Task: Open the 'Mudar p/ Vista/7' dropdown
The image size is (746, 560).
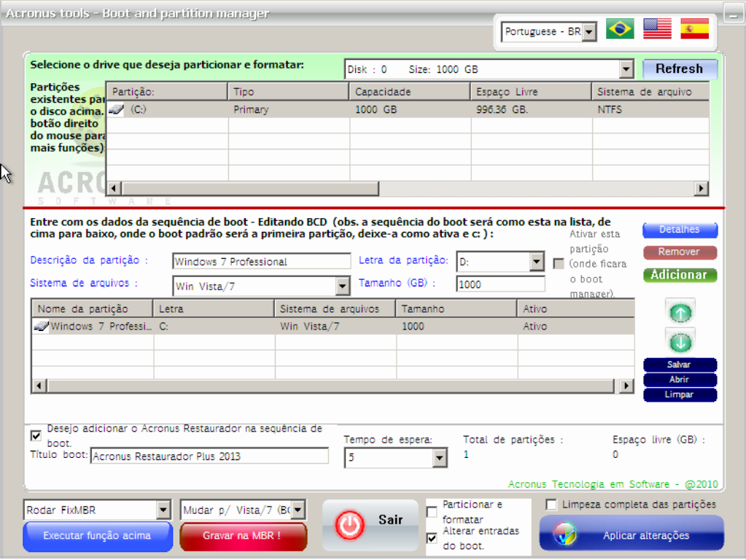Action: click(298, 510)
